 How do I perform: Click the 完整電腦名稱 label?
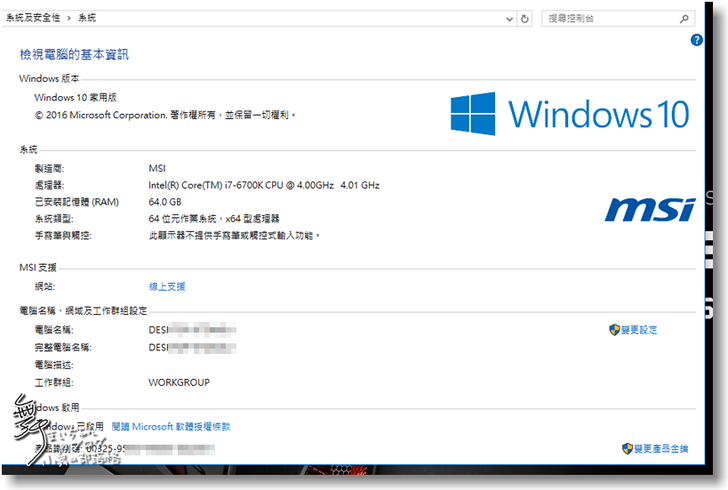(63, 347)
